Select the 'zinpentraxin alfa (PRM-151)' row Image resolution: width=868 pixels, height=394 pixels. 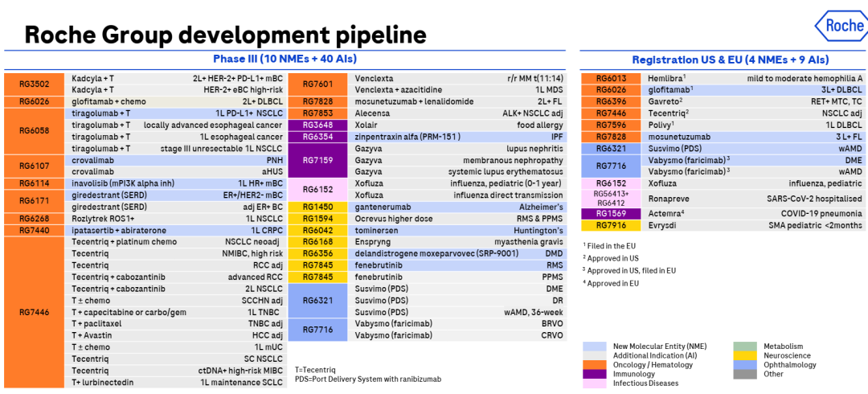pos(457,137)
